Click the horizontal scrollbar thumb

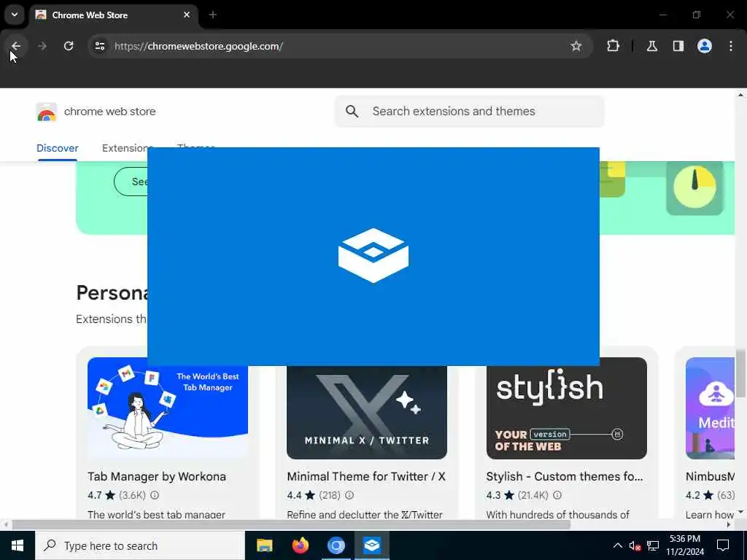tap(291, 525)
